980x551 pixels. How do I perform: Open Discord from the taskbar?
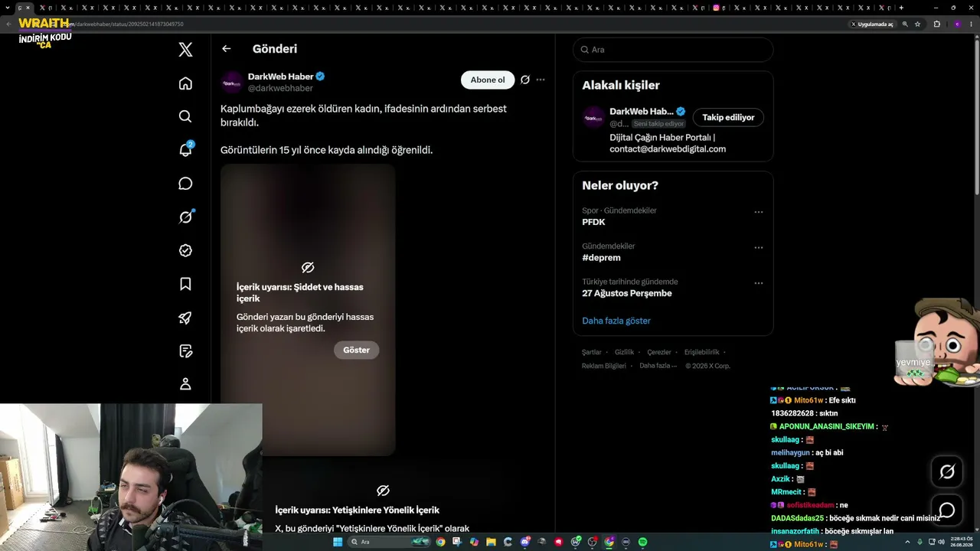coord(525,542)
